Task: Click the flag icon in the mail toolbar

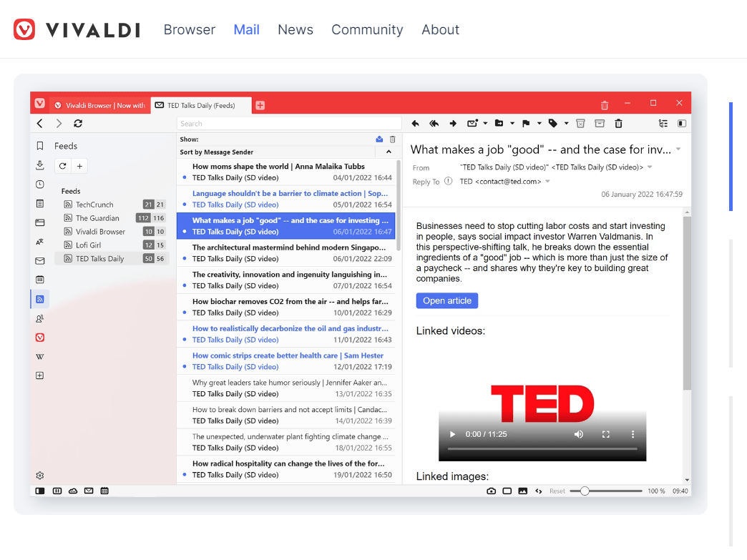Action: click(526, 123)
